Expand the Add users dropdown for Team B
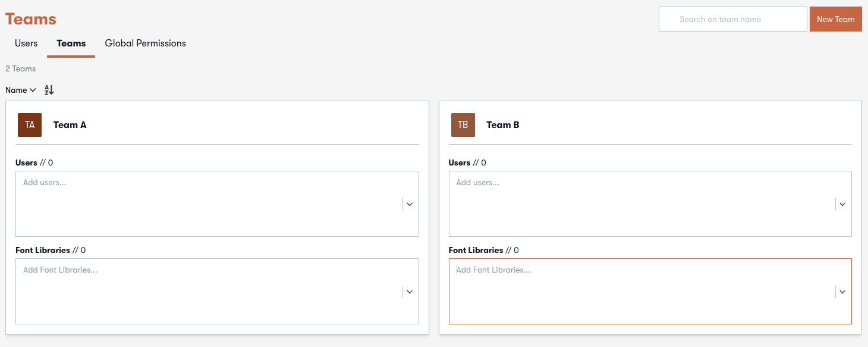Image resolution: width=868 pixels, height=347 pixels. [842, 204]
